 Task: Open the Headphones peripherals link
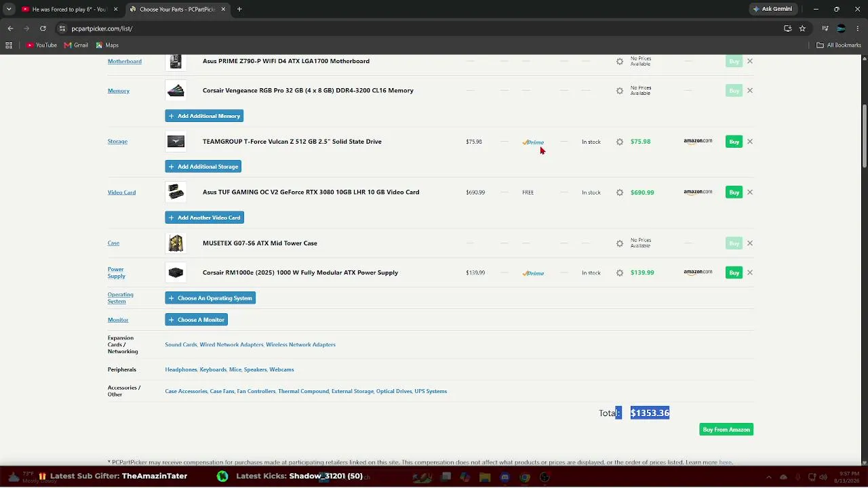click(181, 370)
